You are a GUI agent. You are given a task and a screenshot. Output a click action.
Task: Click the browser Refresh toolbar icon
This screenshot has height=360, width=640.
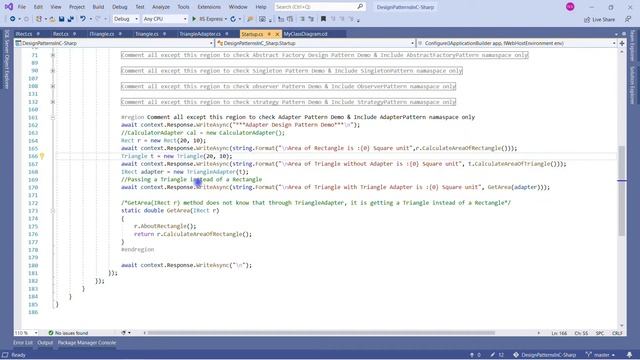(233, 19)
